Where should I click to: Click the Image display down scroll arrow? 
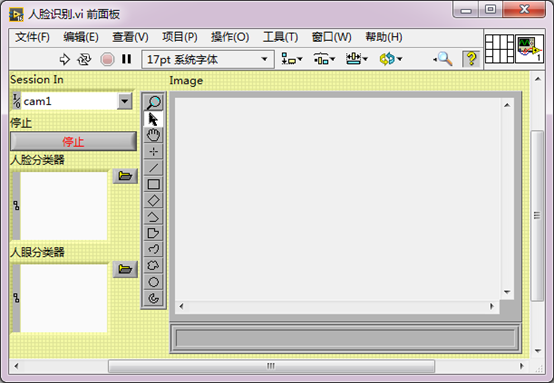pos(507,292)
